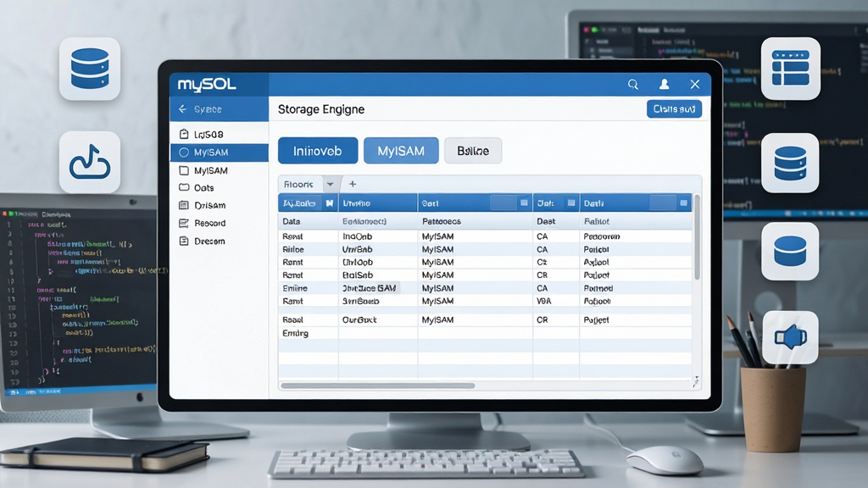
Task: Click blue status bar in left monitor editor
Action: 81,391
